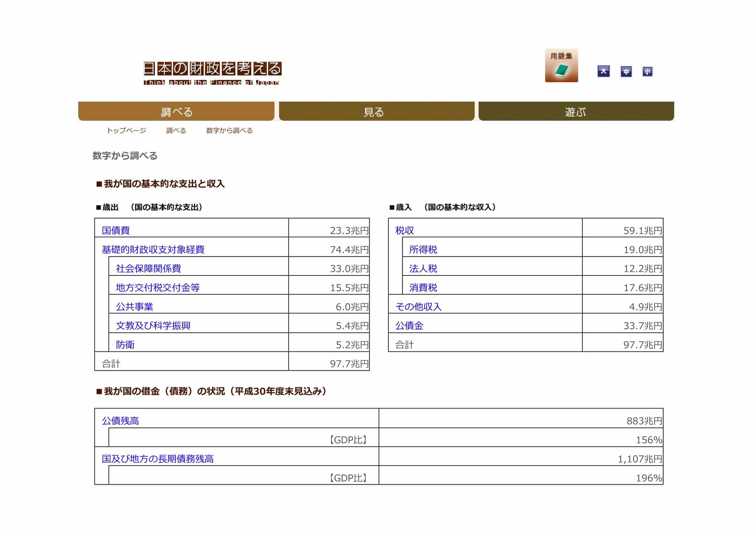Click the 我が国の借金（債務）の状況 heading
756x535 pixels.
pyautogui.click(x=211, y=391)
